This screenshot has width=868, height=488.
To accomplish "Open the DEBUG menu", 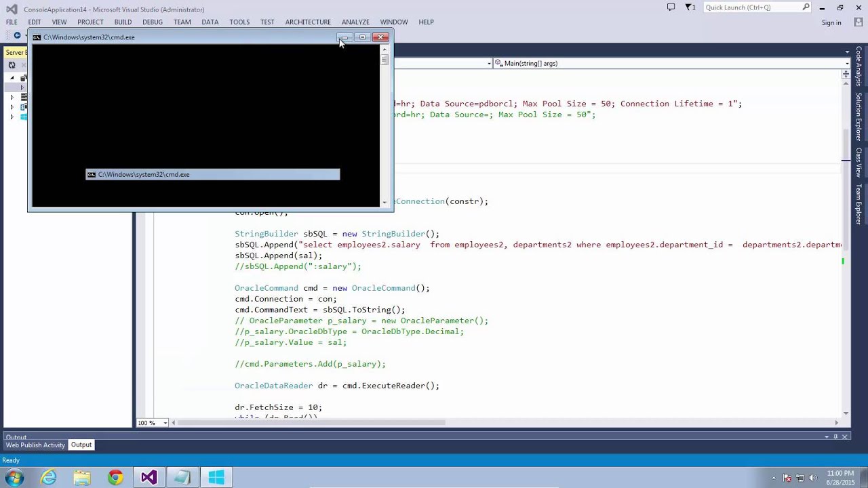I will click(x=153, y=22).
